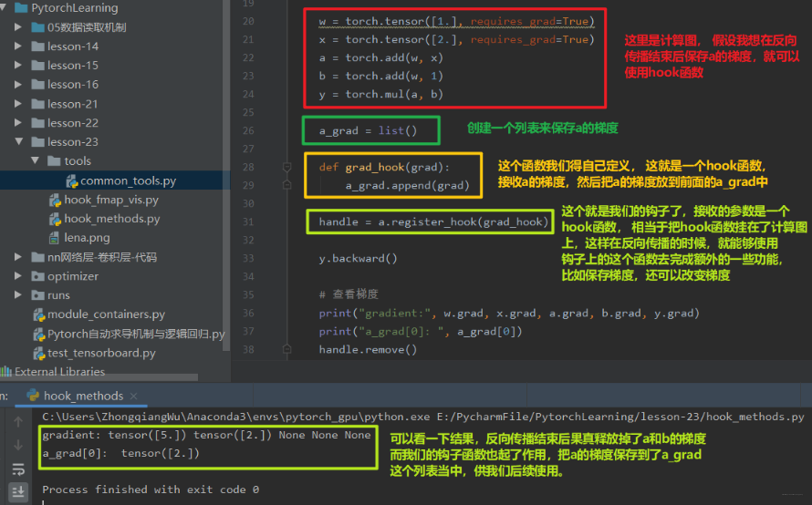Open Pytorch自动求导机制与逻辑回归.py file
This screenshot has width=812, height=505.
136,334
